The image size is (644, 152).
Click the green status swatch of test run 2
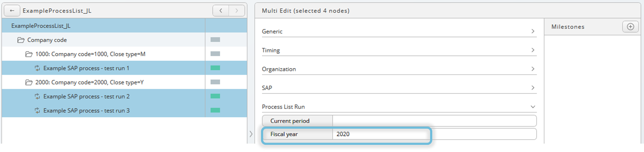tap(215, 96)
